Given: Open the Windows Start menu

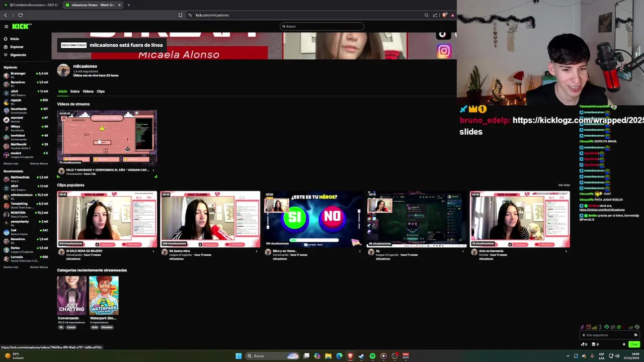Looking at the screenshot, I should tap(238, 356).
